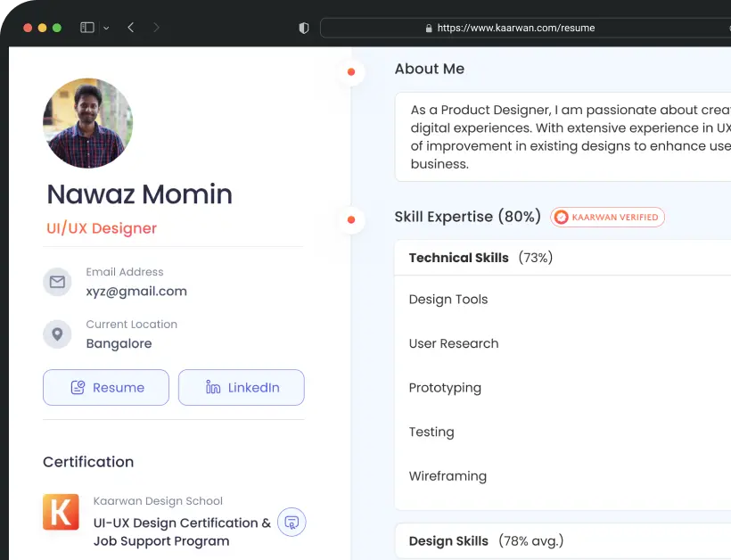The height and width of the screenshot is (560, 731).
Task: Go back with the browser arrow
Action: click(x=131, y=28)
